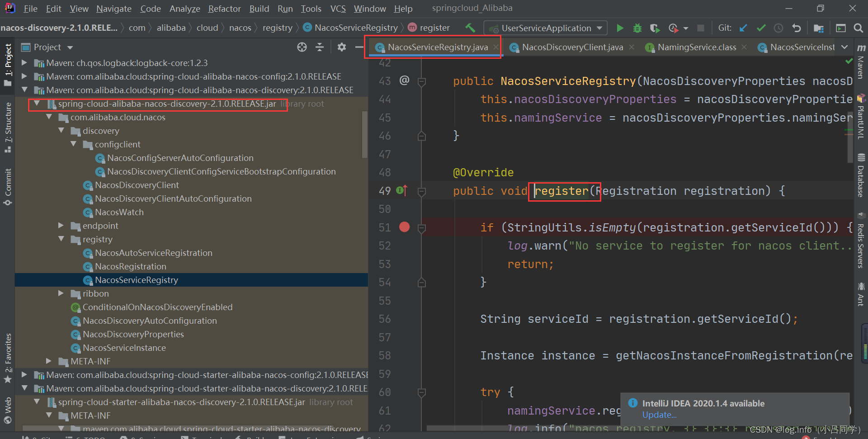
Task: Collapse the configclient package
Action: click(x=73, y=144)
